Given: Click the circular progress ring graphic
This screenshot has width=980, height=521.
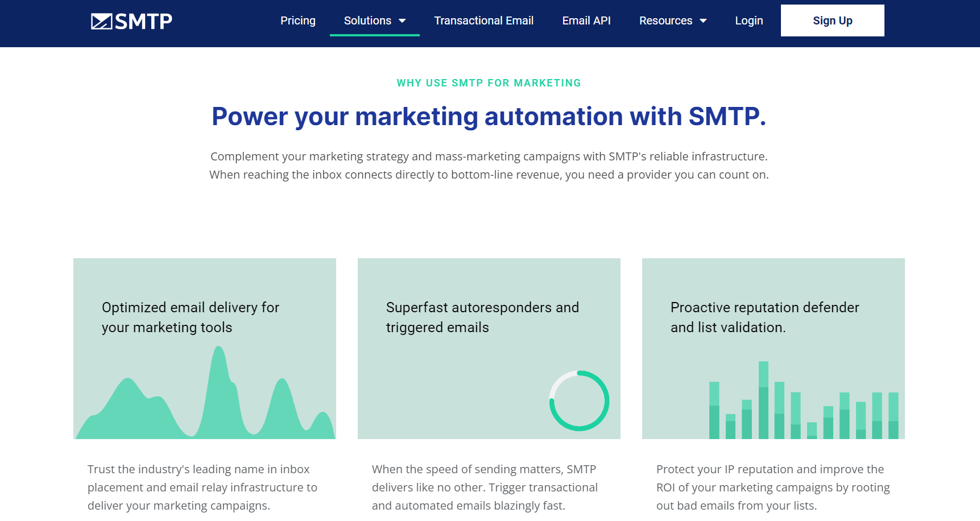Looking at the screenshot, I should (x=579, y=400).
